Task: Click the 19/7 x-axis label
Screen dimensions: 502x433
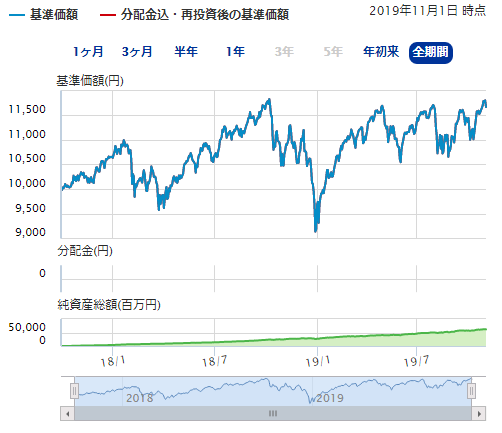Action: pyautogui.click(x=416, y=361)
